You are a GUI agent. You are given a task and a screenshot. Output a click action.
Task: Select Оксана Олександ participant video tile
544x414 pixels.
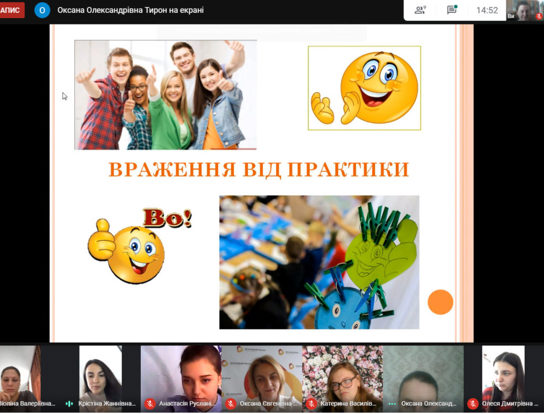tap(423, 378)
